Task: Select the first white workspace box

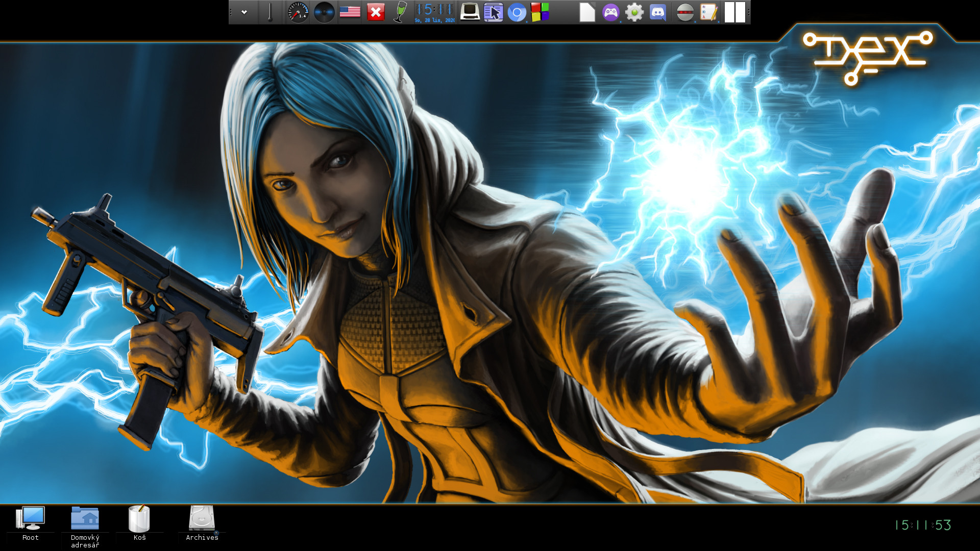Action: [729, 12]
